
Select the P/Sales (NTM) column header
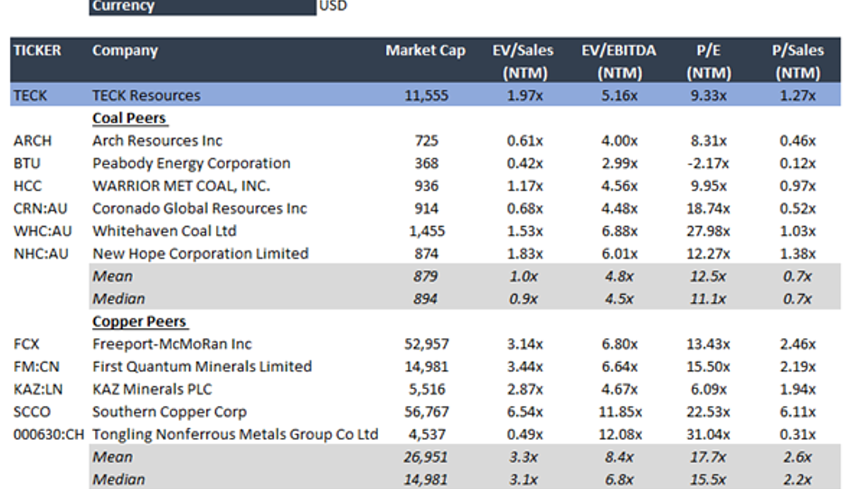(798, 62)
